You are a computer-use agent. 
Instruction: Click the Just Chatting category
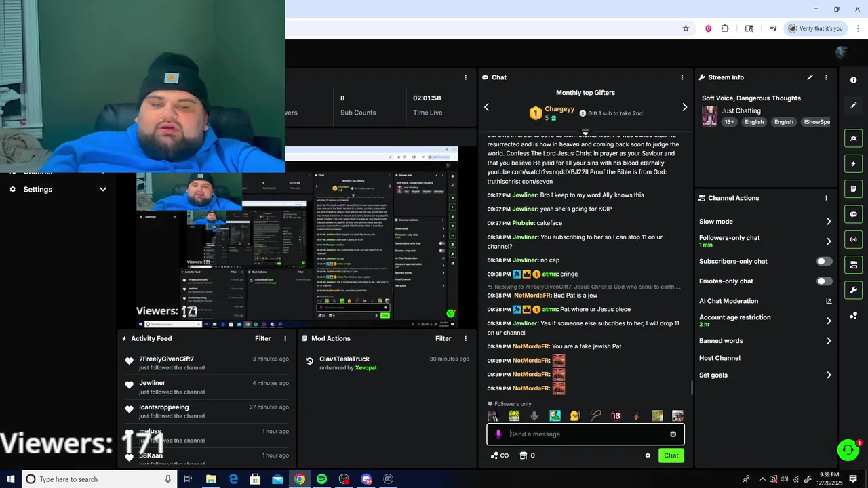[x=741, y=110]
